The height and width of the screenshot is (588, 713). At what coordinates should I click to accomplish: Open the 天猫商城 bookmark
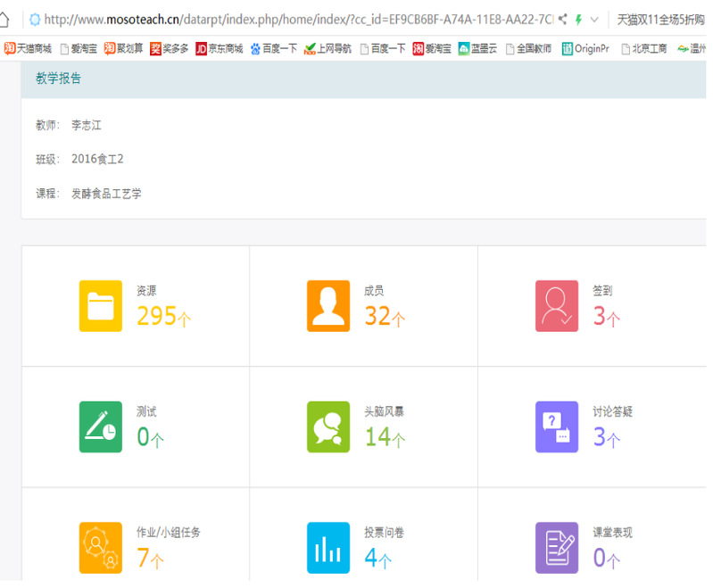coord(29,48)
